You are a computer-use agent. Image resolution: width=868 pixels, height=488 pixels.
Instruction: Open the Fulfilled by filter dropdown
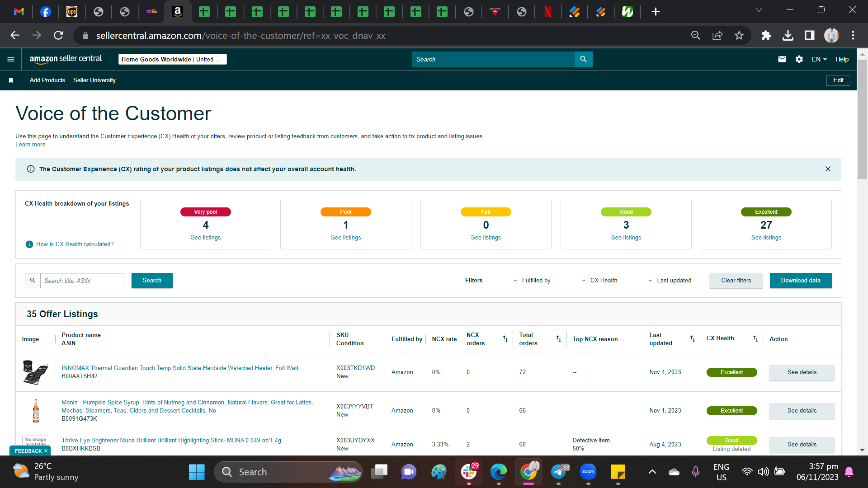pos(532,281)
